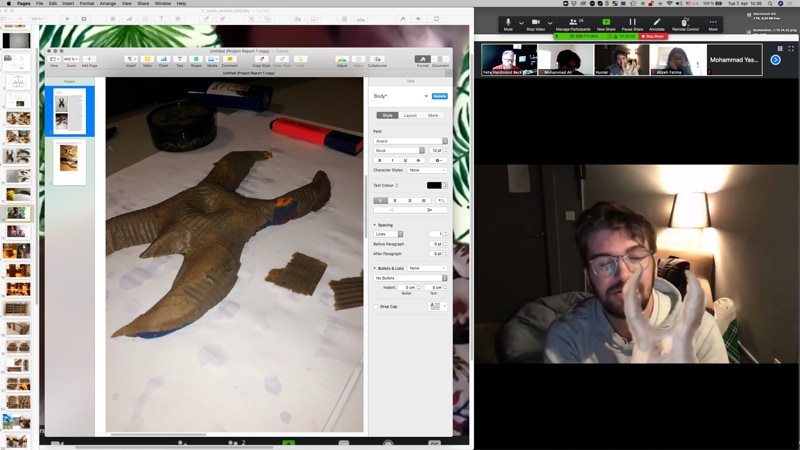Open the 400% Zoom dropdown in Pages

(71, 61)
